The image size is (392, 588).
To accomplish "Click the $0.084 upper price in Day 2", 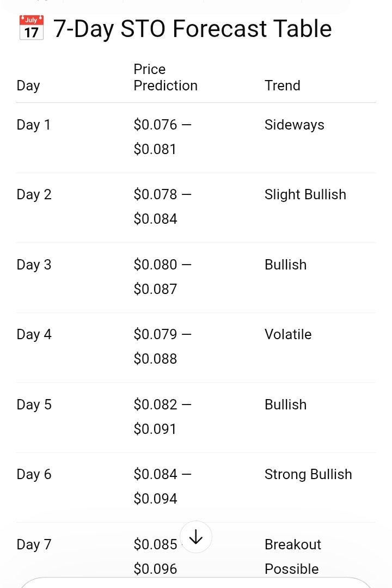I will 155,219.
